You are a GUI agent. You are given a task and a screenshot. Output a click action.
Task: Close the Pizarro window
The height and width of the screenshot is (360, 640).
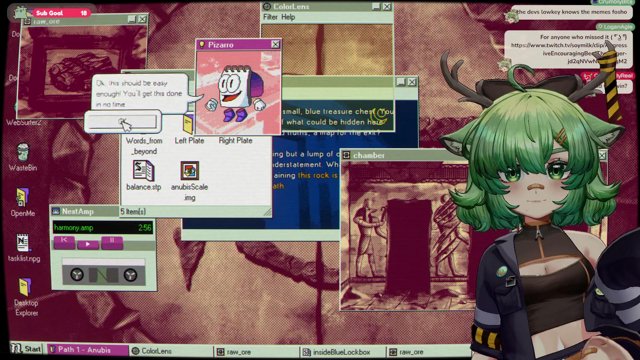point(276,44)
